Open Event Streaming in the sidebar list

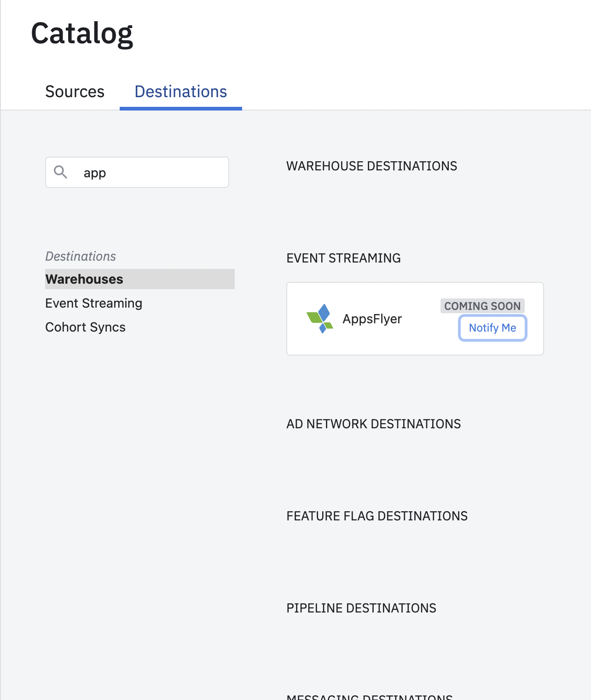point(93,303)
